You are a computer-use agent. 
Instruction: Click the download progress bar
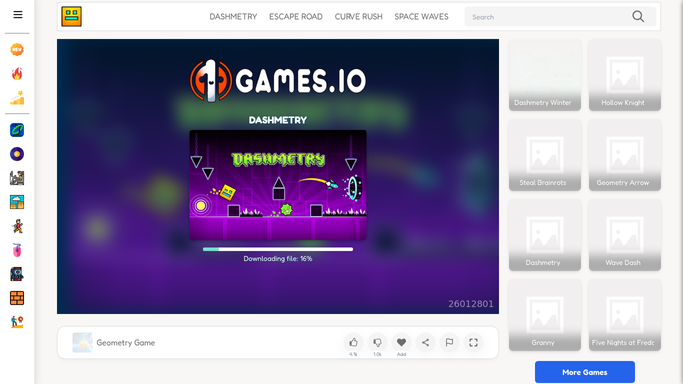(278, 249)
